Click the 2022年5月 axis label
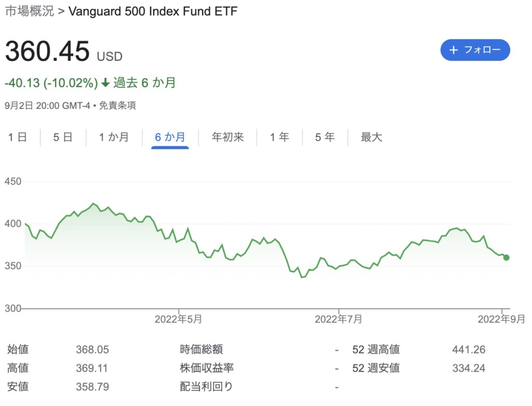Image resolution: width=532 pixels, height=406 pixels. pos(179,319)
